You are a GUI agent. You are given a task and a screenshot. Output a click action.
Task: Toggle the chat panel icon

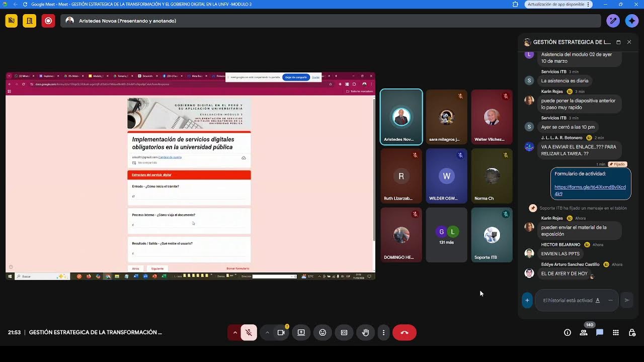pyautogui.click(x=600, y=332)
